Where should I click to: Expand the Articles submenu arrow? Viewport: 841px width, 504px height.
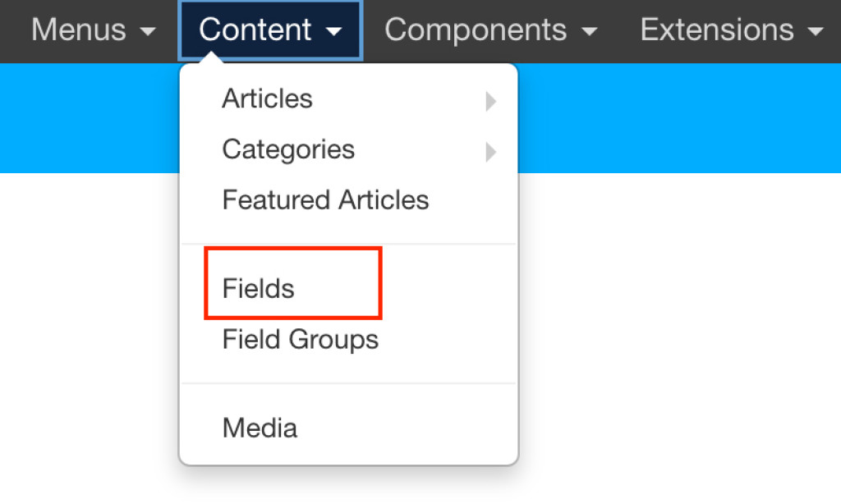click(x=490, y=101)
